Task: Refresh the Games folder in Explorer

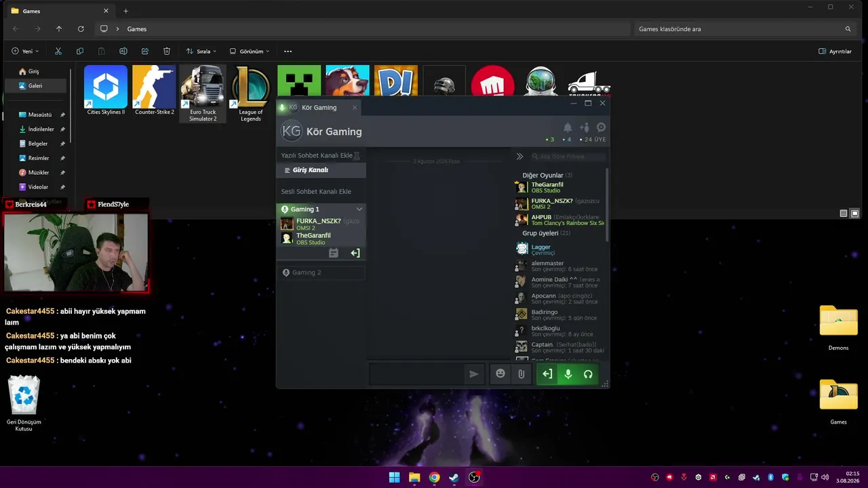Action: pyautogui.click(x=81, y=29)
